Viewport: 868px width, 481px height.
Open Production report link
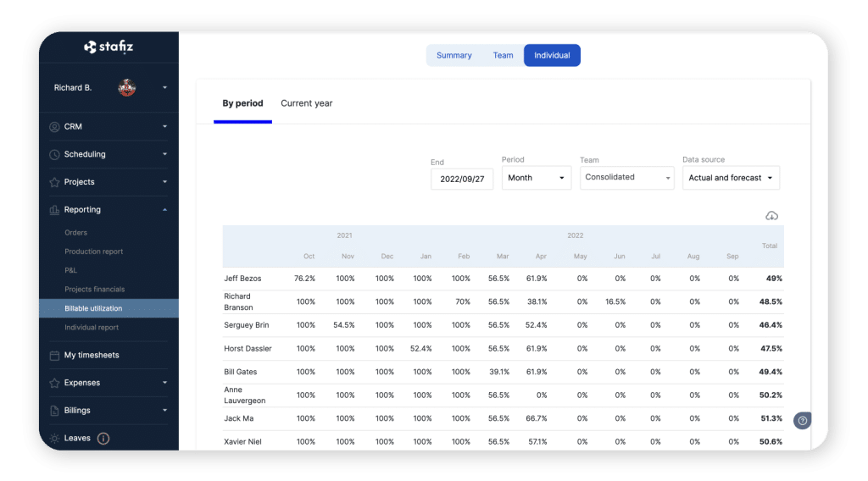93,252
